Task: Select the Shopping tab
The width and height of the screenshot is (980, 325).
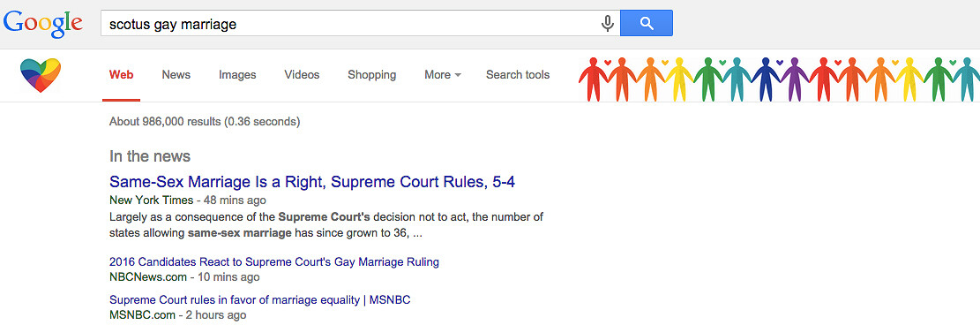Action: [372, 74]
